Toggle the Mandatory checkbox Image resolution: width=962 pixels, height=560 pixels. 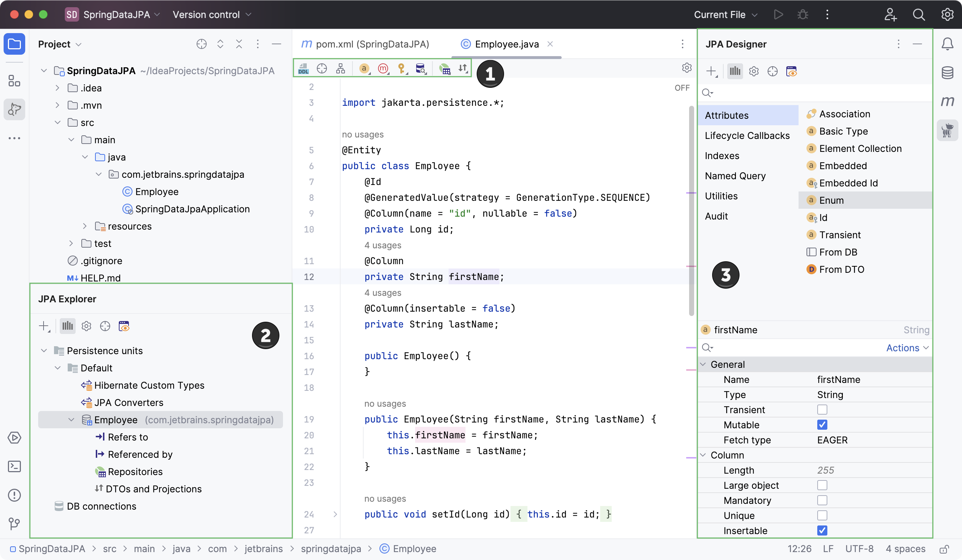point(822,501)
